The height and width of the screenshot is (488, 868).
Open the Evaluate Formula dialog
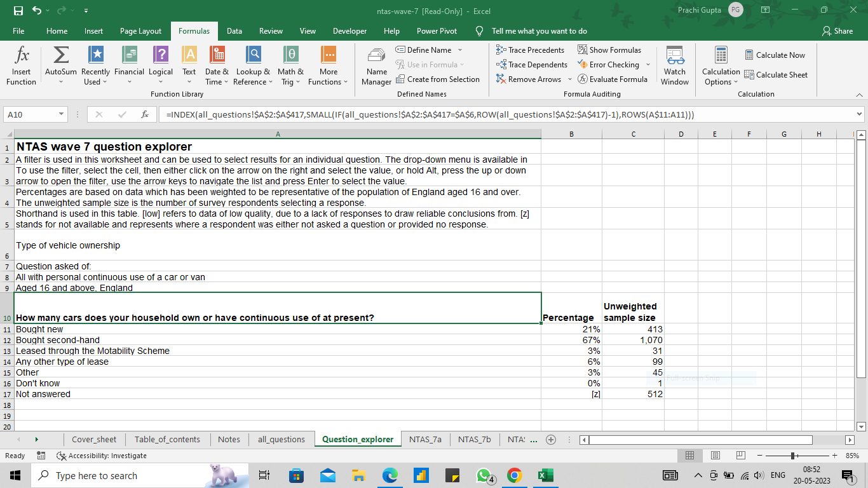pyautogui.click(x=612, y=79)
